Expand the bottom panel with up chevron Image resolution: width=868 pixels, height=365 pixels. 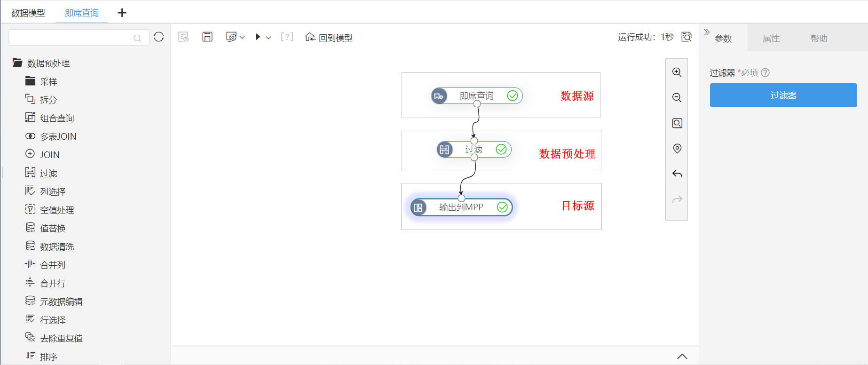tap(682, 357)
